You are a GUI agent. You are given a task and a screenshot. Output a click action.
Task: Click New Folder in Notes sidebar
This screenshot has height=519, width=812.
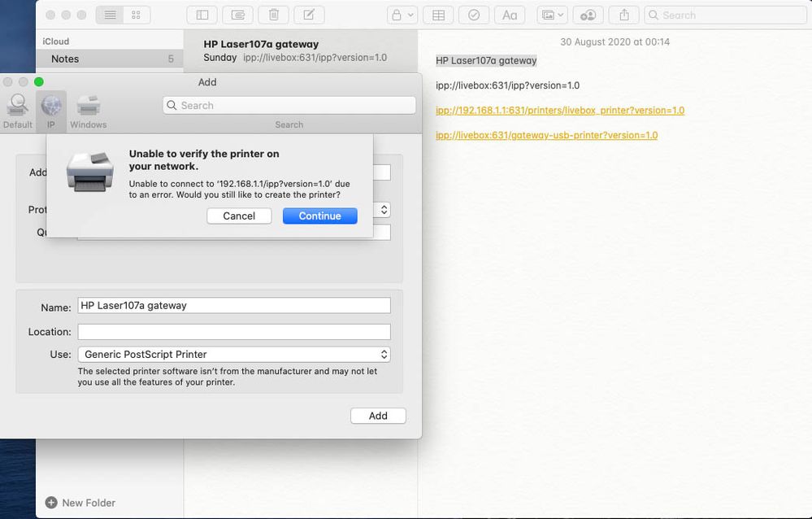80,503
